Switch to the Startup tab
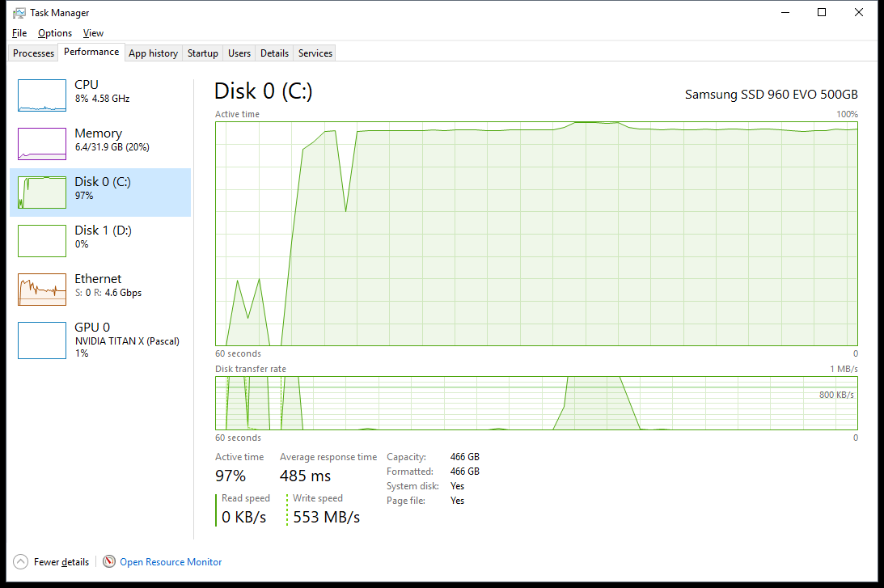 202,53
